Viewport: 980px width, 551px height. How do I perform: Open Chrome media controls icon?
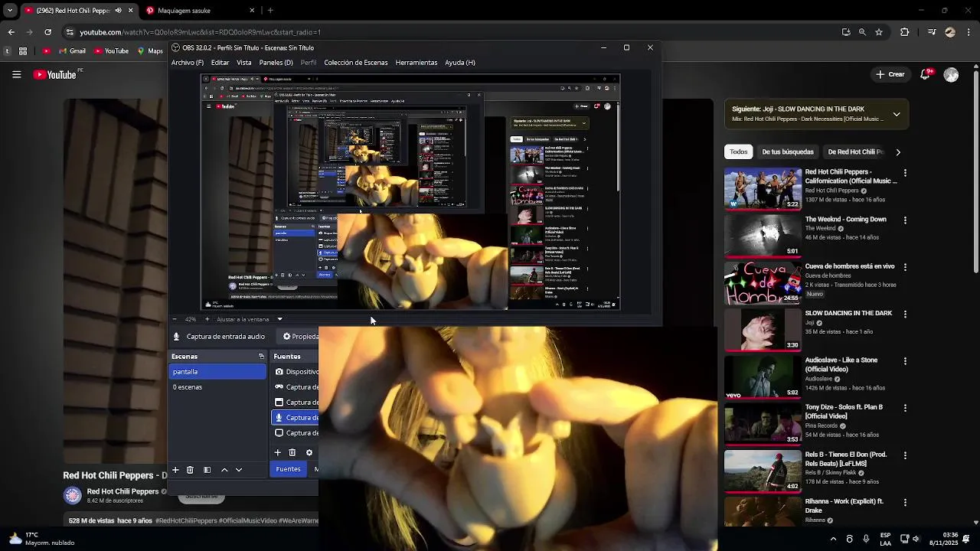932,32
